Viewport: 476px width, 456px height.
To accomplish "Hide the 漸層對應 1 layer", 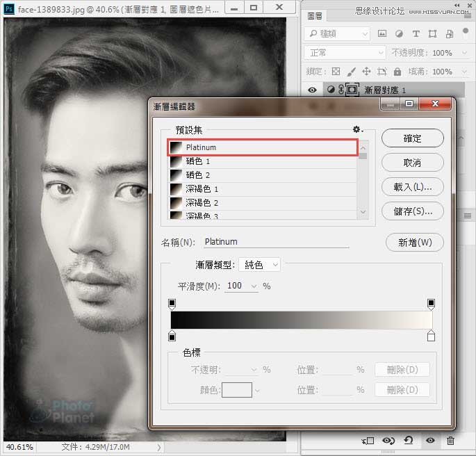I will tap(312, 90).
